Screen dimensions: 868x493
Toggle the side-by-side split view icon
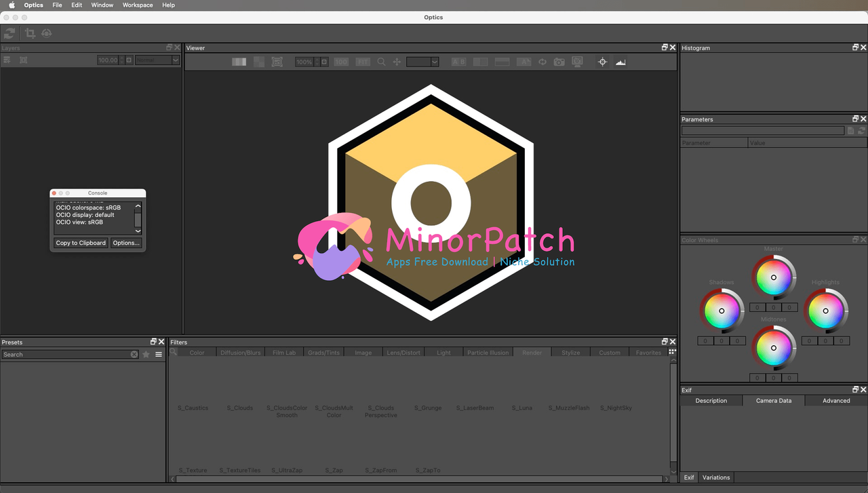click(x=480, y=62)
